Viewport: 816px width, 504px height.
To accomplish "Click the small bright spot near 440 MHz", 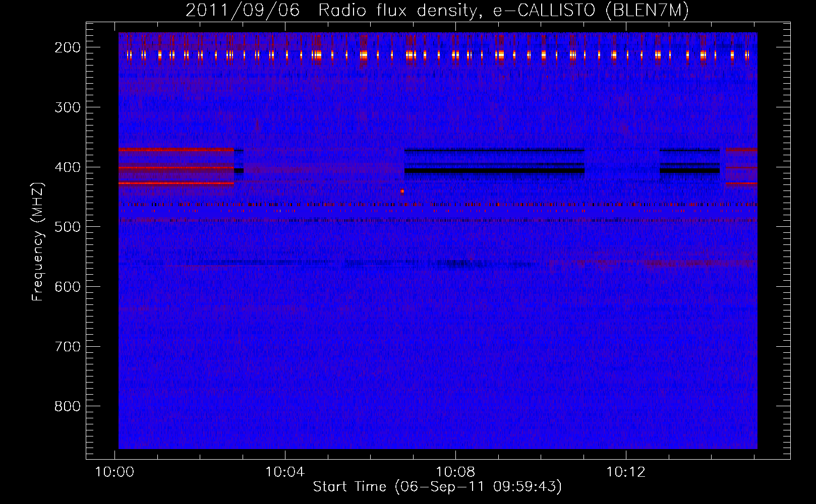I will click(402, 191).
